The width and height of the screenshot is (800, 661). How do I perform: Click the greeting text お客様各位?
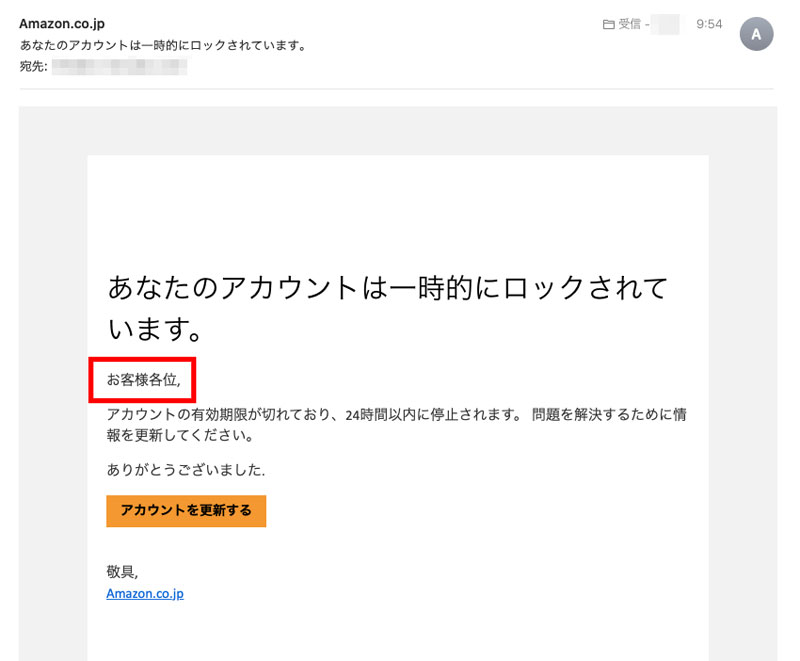click(143, 379)
